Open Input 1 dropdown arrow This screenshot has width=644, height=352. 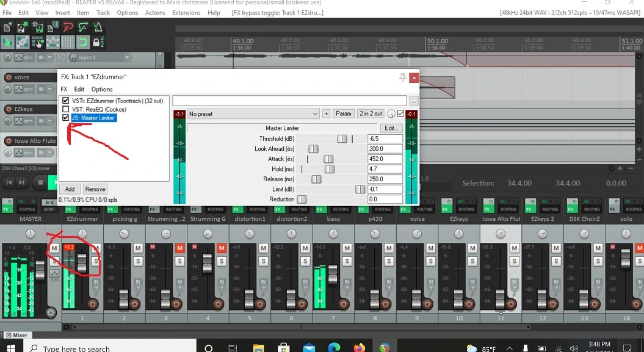pos(127,57)
